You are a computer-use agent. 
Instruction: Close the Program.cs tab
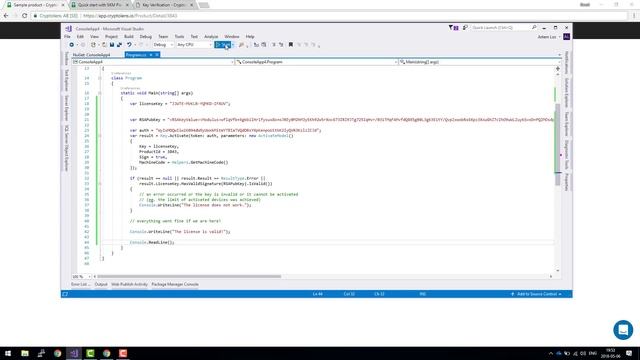pyautogui.click(x=157, y=55)
